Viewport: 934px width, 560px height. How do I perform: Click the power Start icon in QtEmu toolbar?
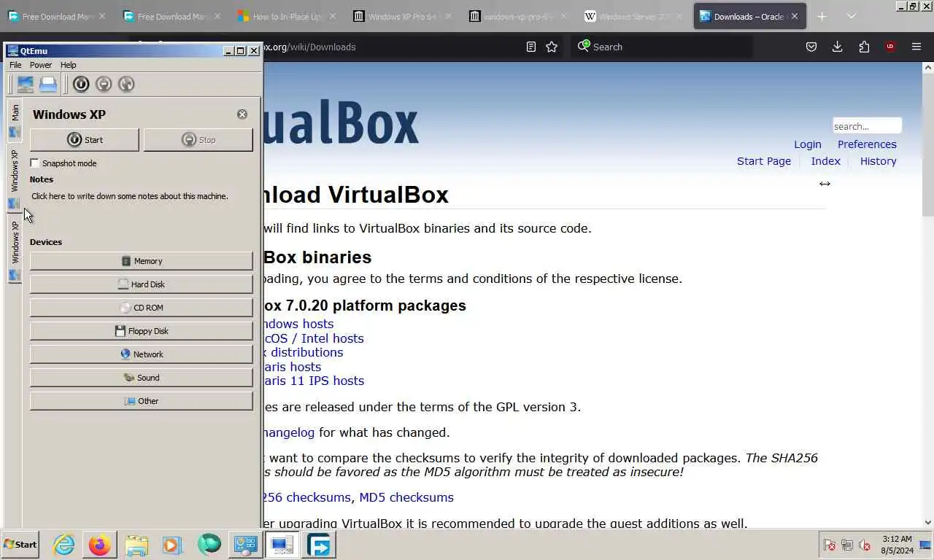tap(81, 84)
